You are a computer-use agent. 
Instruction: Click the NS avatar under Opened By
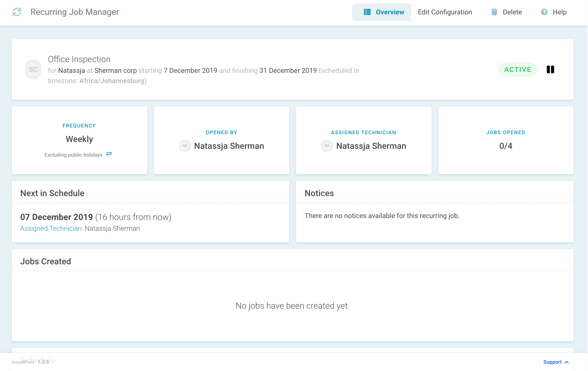185,146
